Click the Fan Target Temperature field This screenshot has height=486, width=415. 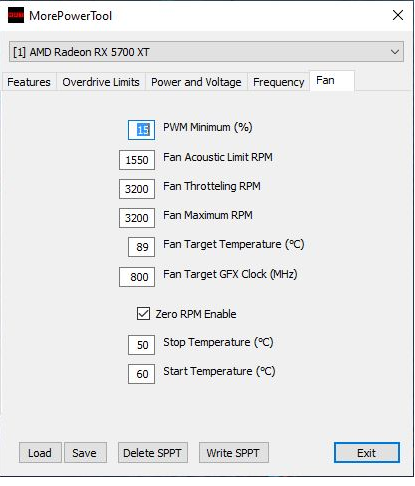coord(141,247)
